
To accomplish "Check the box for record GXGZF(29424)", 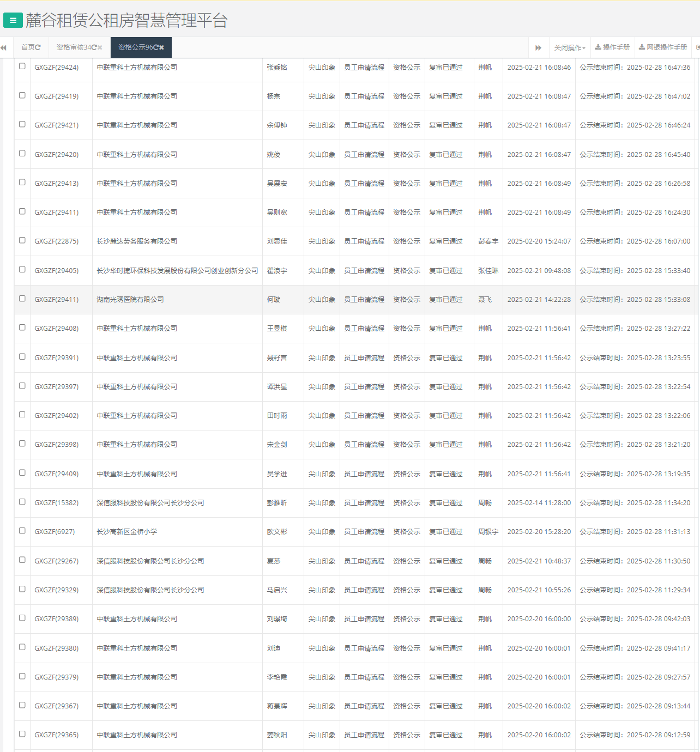I will click(x=22, y=66).
